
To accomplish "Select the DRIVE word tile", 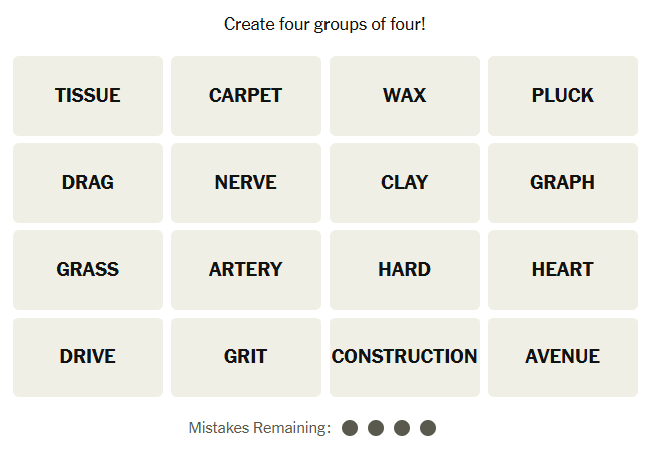I will pos(88,357).
